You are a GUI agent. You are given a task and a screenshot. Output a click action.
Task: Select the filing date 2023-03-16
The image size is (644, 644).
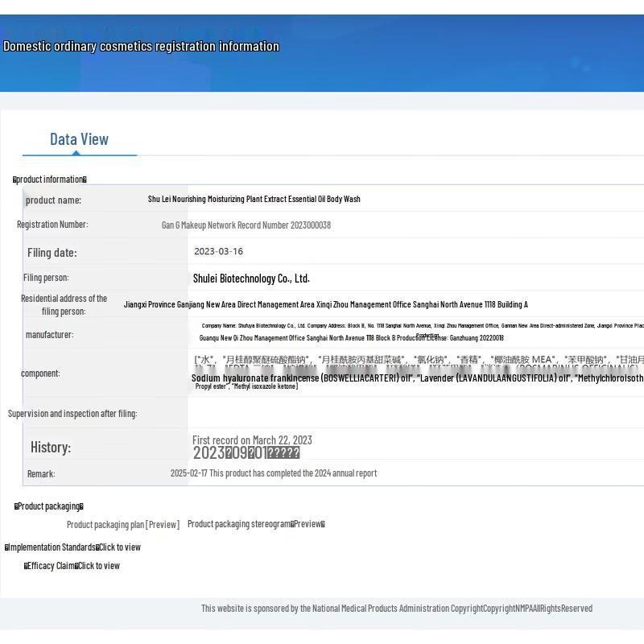pyautogui.click(x=218, y=251)
